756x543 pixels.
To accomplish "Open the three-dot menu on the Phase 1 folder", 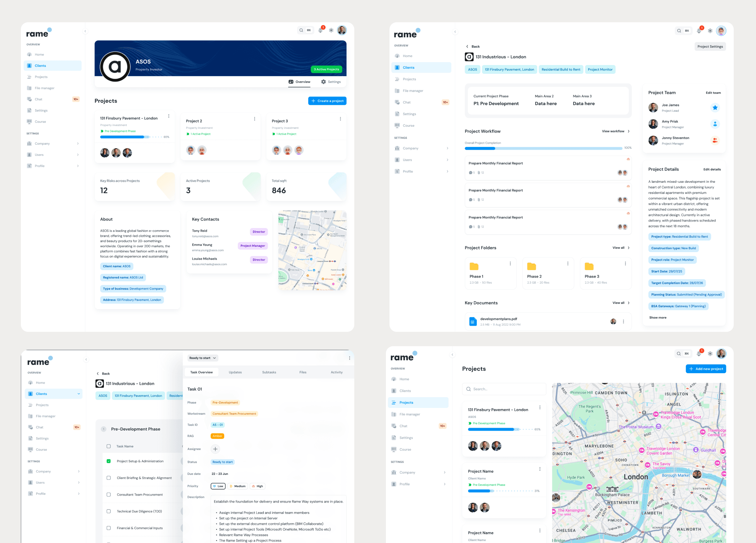I will (510, 264).
